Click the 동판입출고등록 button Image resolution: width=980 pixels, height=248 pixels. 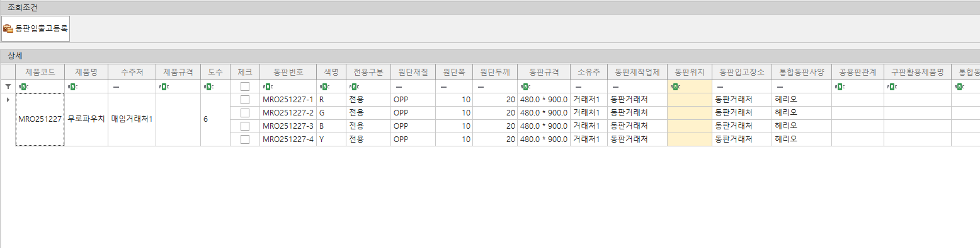coord(35,28)
